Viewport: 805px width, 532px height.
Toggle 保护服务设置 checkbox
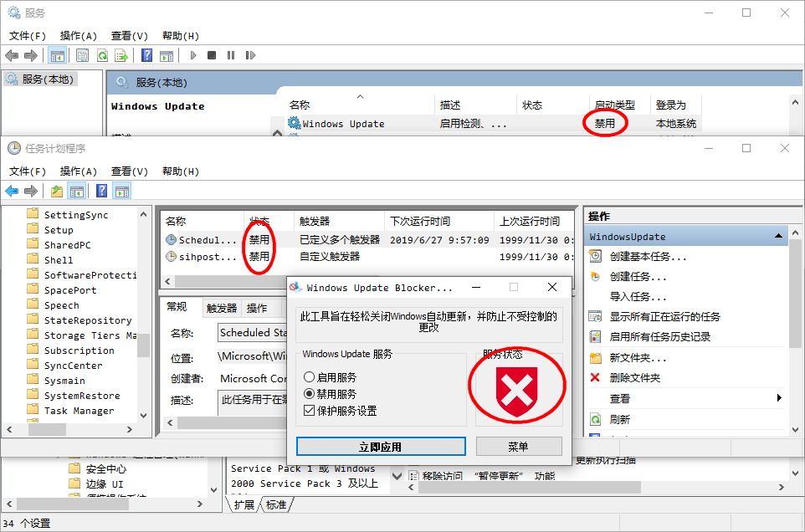(x=309, y=411)
